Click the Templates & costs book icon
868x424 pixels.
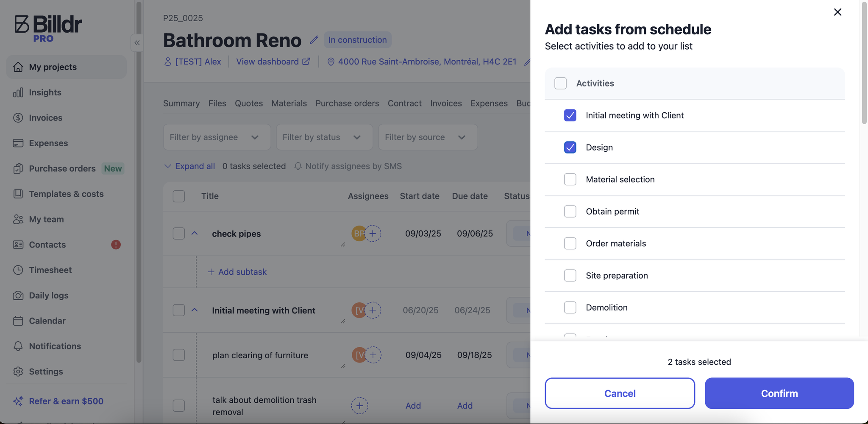[x=18, y=194]
